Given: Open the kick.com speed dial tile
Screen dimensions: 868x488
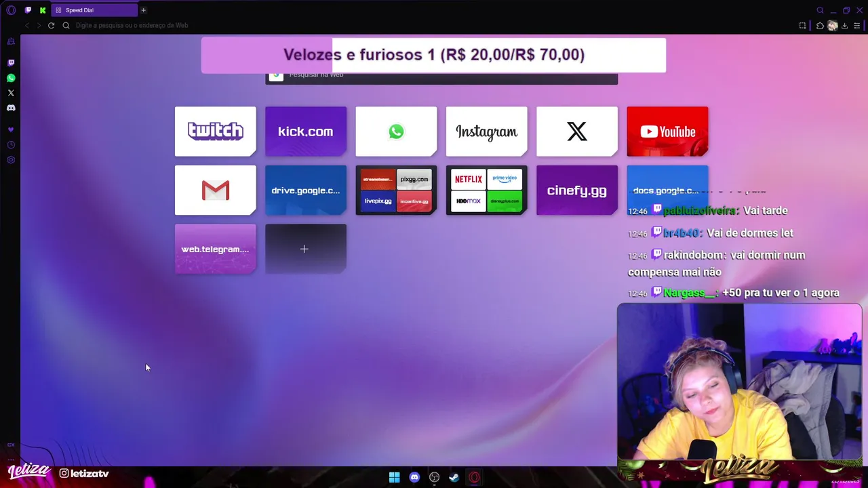Looking at the screenshot, I should 306,131.
